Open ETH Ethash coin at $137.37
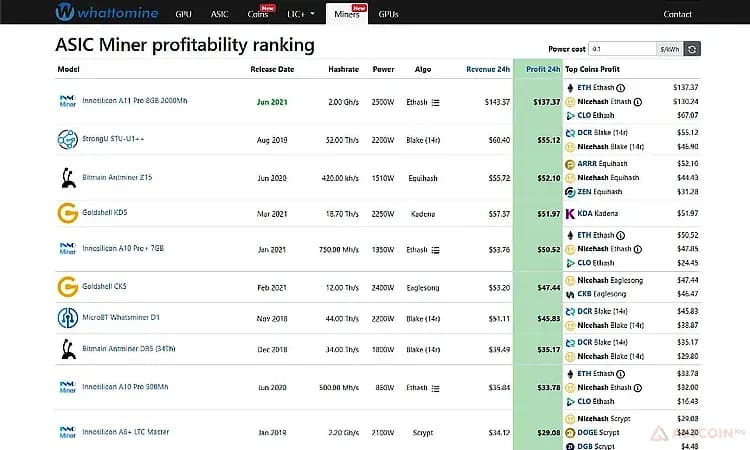This screenshot has width=750, height=450. pyautogui.click(x=596, y=88)
